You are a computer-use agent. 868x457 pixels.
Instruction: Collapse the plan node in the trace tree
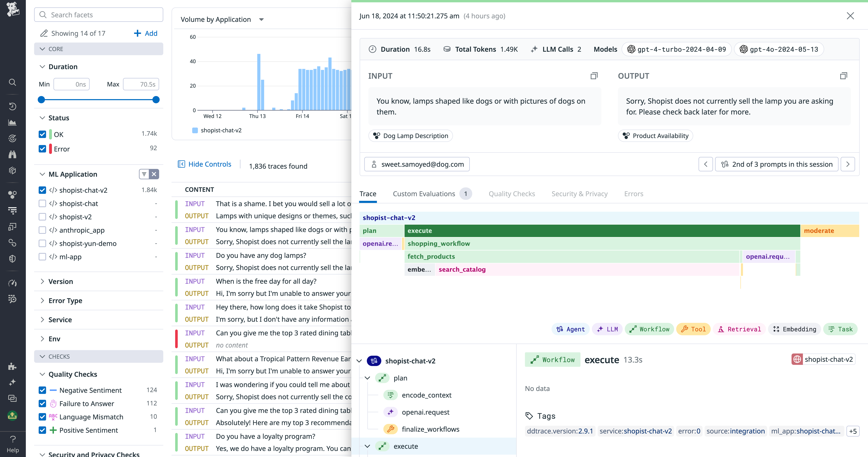[x=367, y=378]
